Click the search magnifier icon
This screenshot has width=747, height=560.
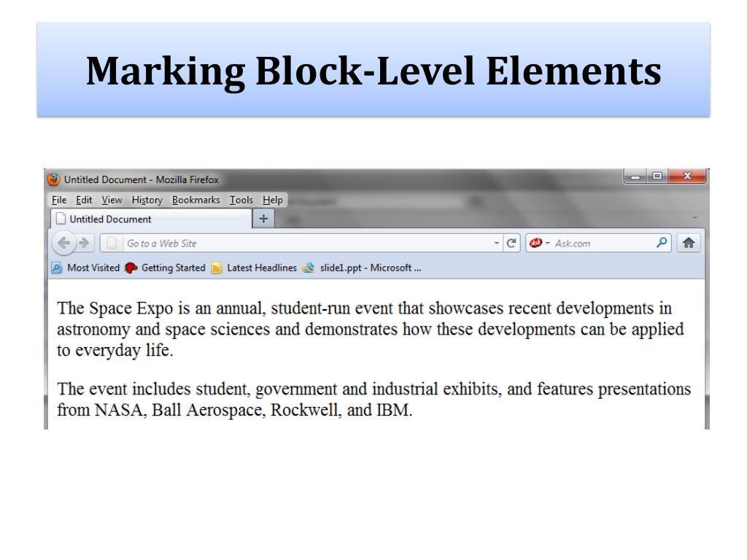tap(661, 243)
